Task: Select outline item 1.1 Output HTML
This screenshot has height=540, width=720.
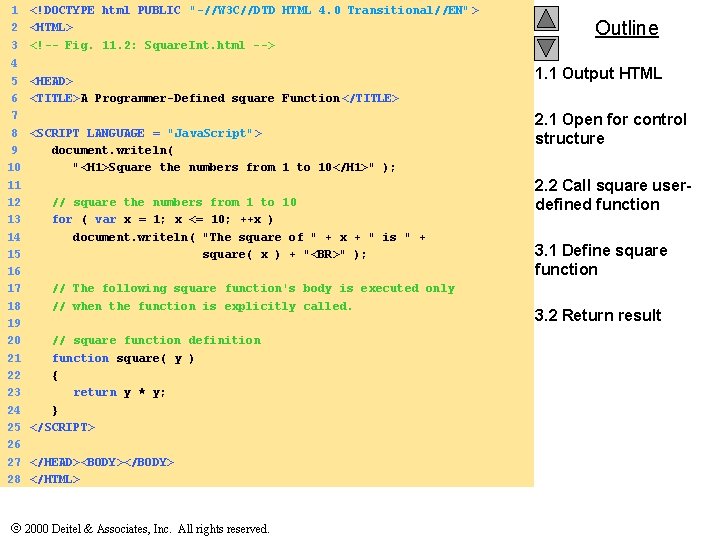Action: click(598, 73)
